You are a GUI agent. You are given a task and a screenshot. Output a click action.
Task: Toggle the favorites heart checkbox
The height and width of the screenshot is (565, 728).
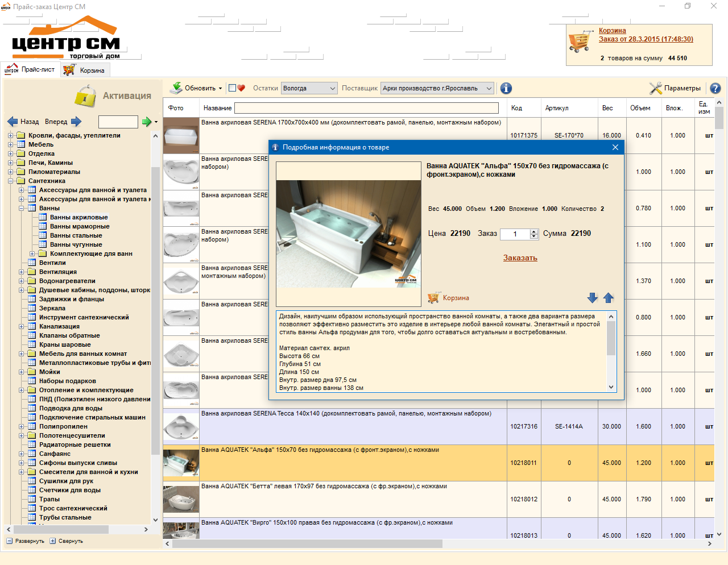coord(232,88)
